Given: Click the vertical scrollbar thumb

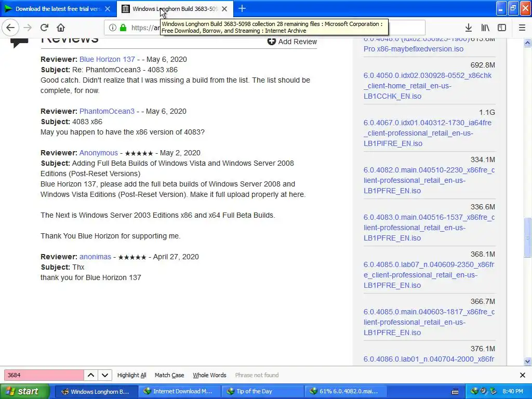Looking at the screenshot, I should click(527, 237).
